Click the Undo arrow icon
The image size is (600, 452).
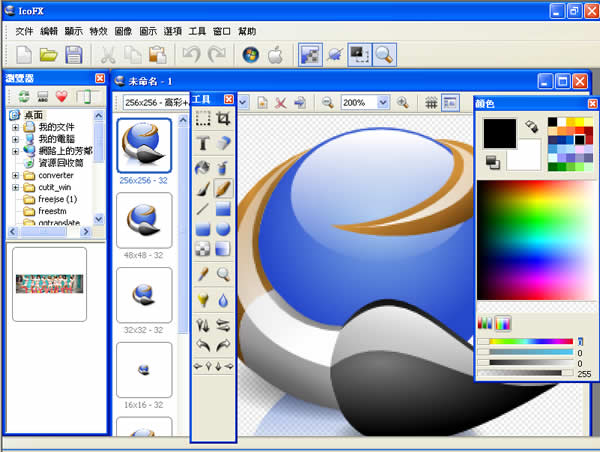(191, 55)
